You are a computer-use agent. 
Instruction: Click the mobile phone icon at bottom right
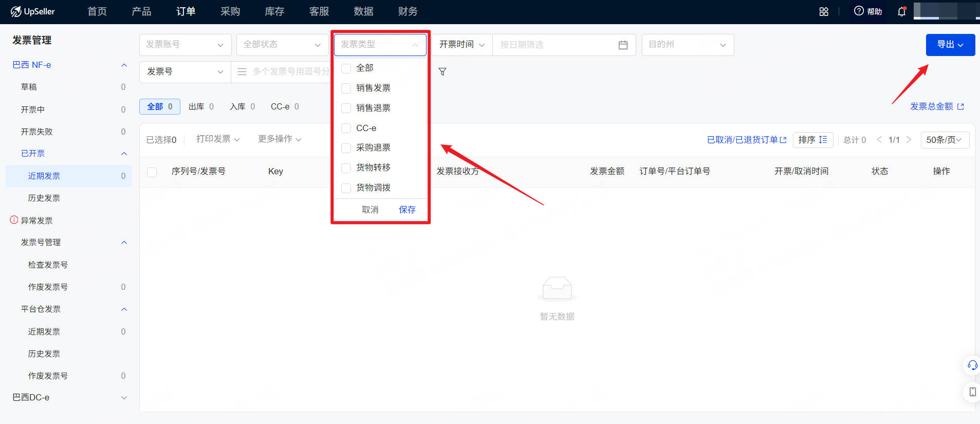click(x=972, y=392)
